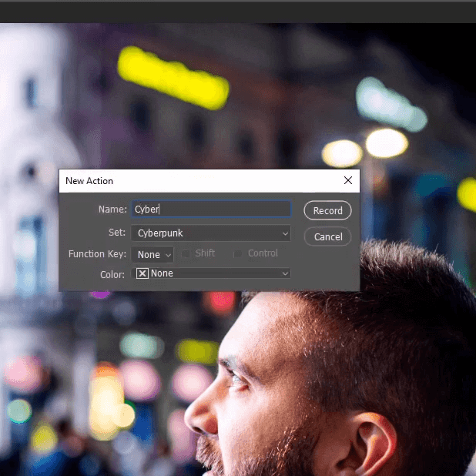Click the crossed-box None color swatch icon

click(142, 273)
